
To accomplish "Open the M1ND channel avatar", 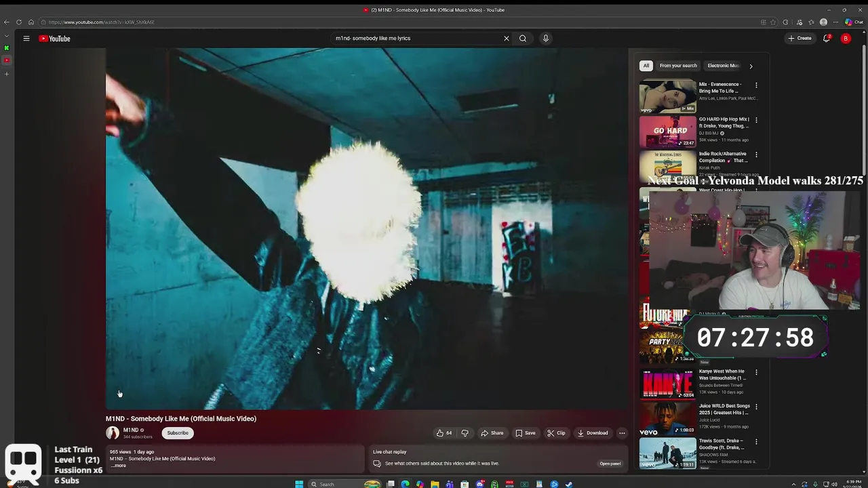I will click(x=113, y=433).
